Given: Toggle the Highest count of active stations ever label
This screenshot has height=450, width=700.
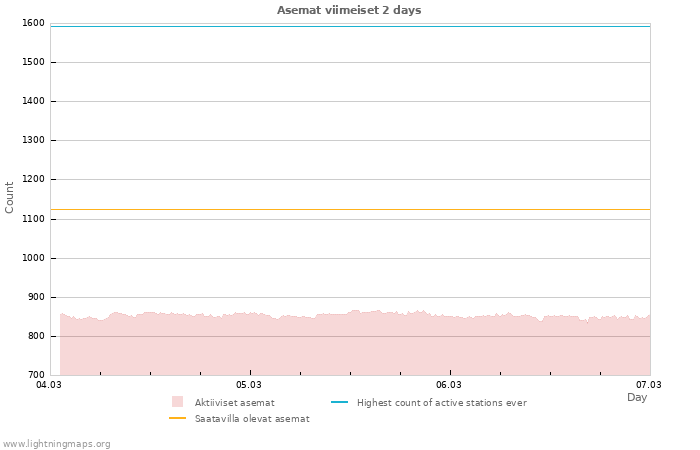Looking at the screenshot, I should (x=441, y=402).
